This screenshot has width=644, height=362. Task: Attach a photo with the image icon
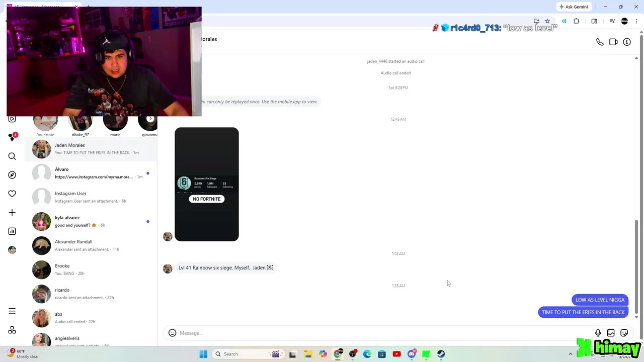tap(611, 333)
